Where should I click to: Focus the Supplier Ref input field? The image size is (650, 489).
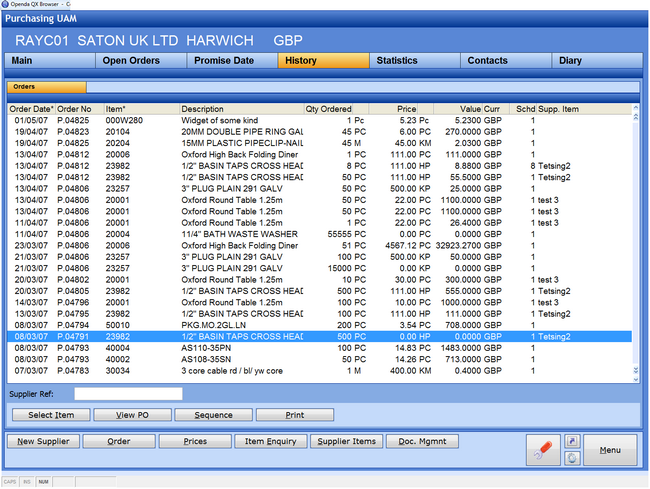[128, 394]
